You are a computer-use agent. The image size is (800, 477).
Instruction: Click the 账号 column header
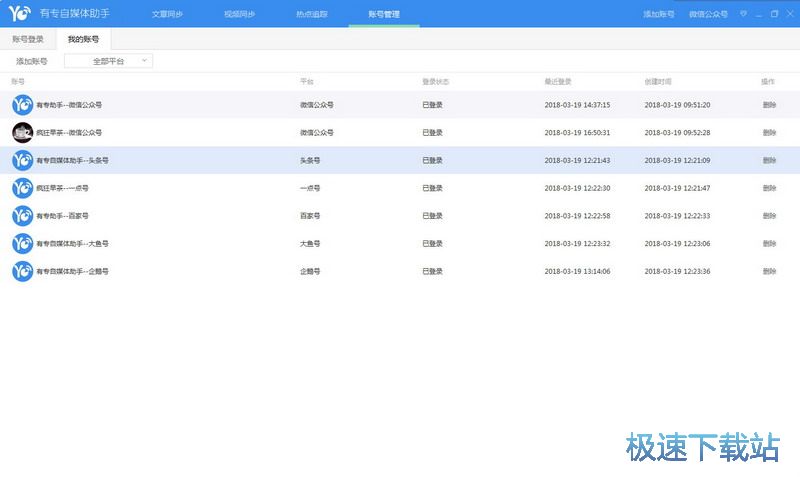pos(18,82)
